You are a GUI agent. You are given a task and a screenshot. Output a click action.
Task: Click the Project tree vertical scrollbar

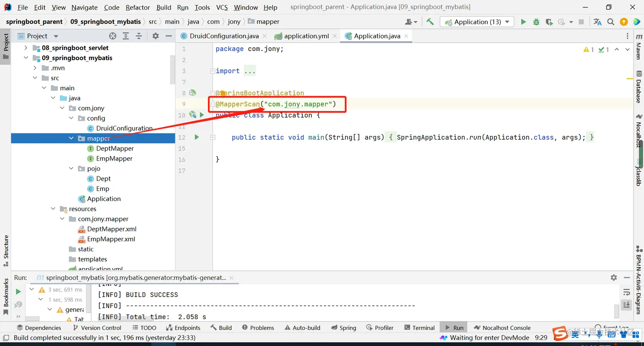172,70
